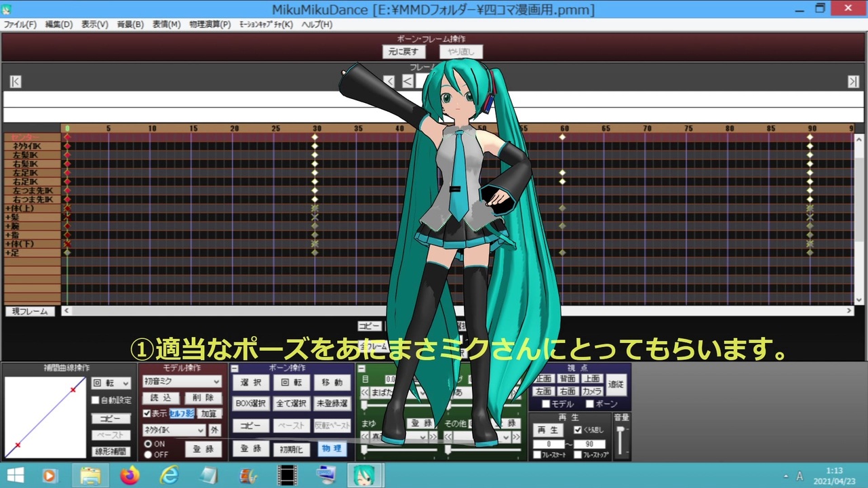This screenshot has height=488, width=868.
Task: Open Internet Explorer from the taskbar
Action: pyautogui.click(x=169, y=476)
